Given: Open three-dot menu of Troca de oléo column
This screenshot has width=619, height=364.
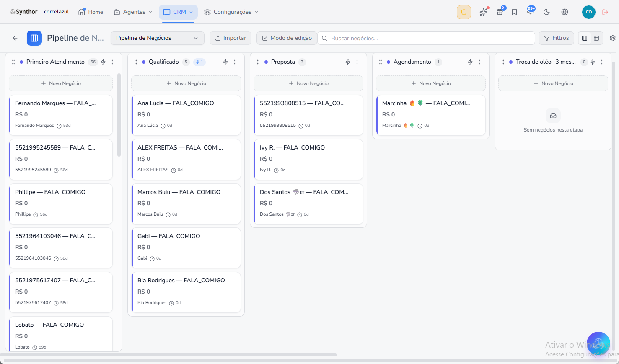Looking at the screenshot, I should [602, 62].
